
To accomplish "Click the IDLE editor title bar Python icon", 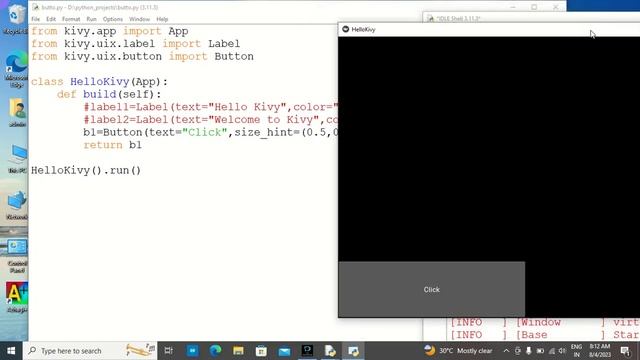I will tap(36, 7).
